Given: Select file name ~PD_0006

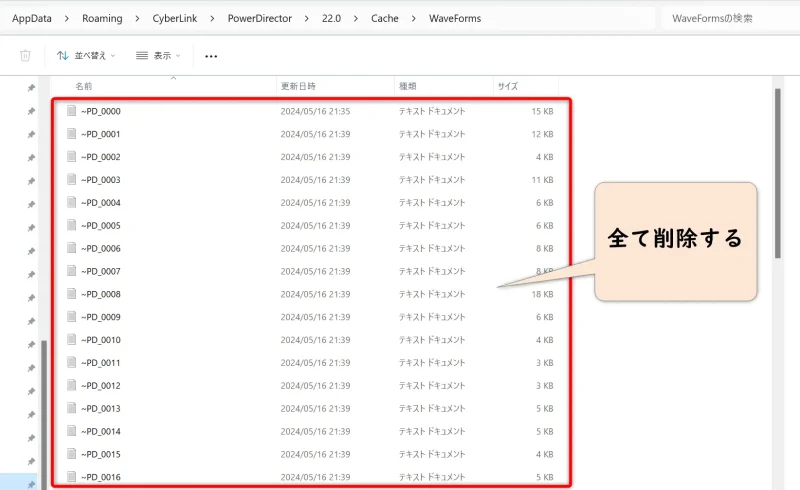Looking at the screenshot, I should (101, 249).
